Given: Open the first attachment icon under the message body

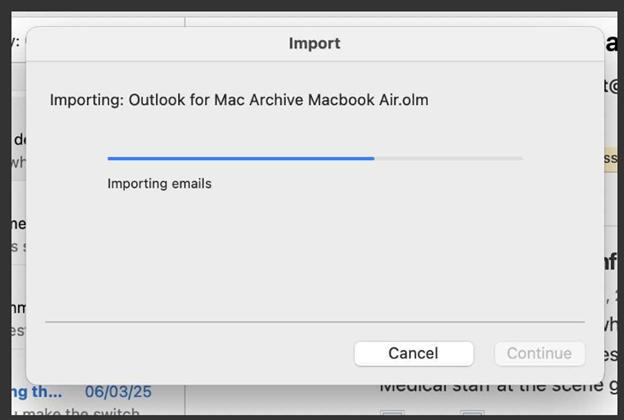Looking at the screenshot, I should pos(392,413).
